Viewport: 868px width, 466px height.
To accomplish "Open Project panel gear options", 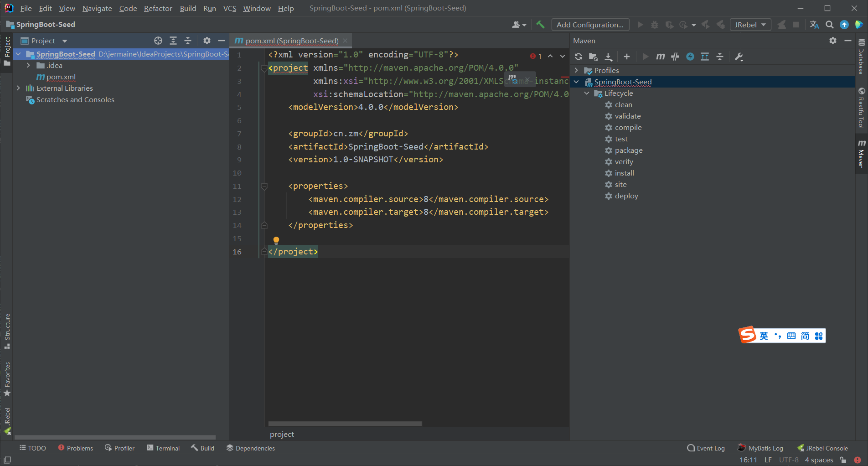I will pos(207,41).
